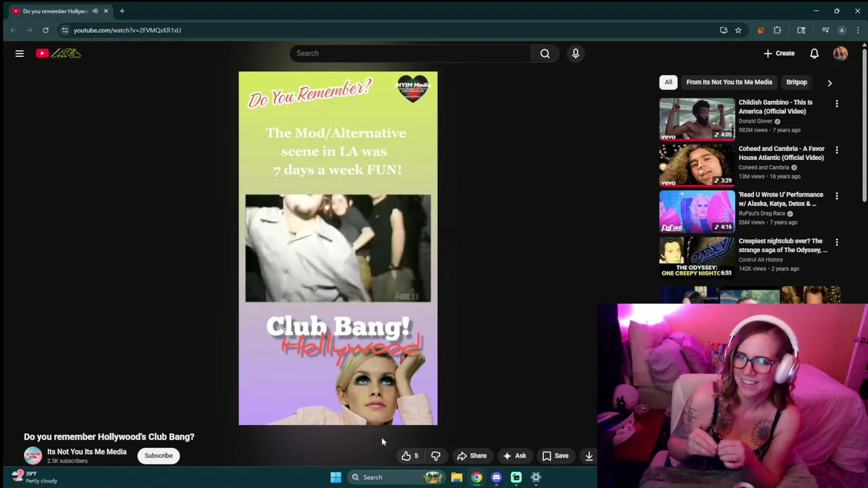Click the channel avatar below video
868x488 pixels.
tap(33, 455)
